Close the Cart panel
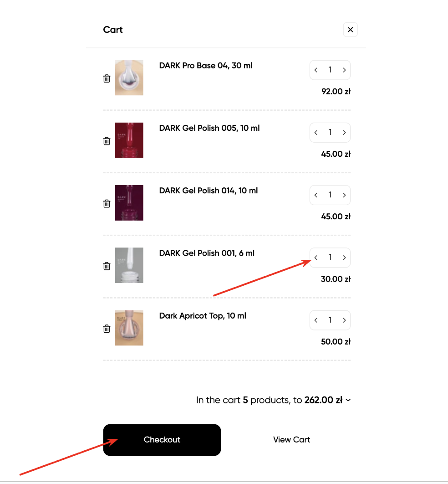 (x=350, y=30)
